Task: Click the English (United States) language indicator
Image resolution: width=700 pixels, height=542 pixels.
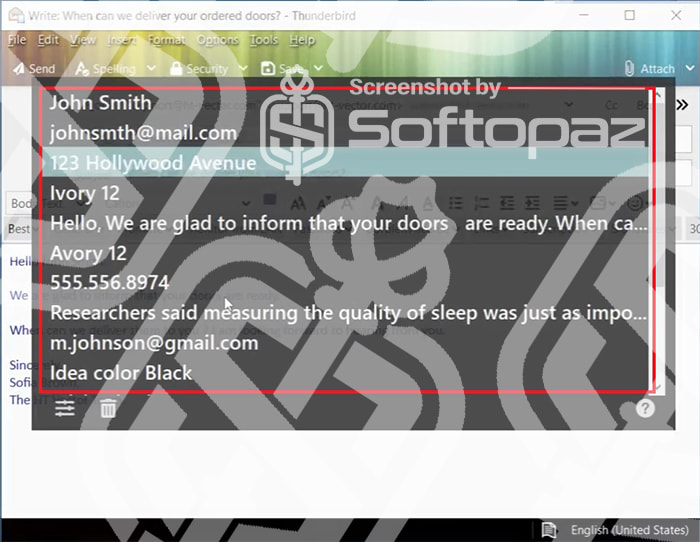Action: pyautogui.click(x=629, y=530)
